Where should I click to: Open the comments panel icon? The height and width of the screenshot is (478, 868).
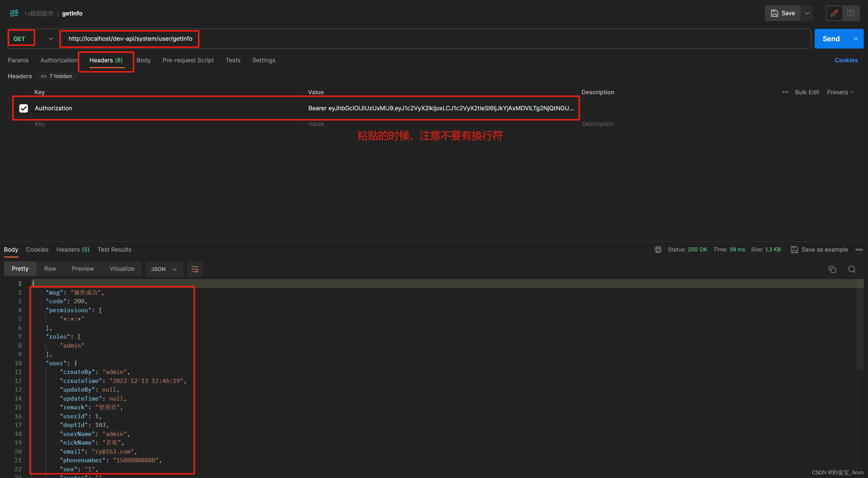tap(851, 13)
